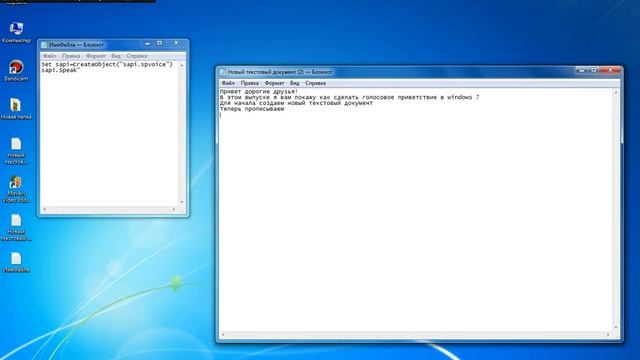Click scroll-up arrow in the Новый текстовый документ window

616,93
